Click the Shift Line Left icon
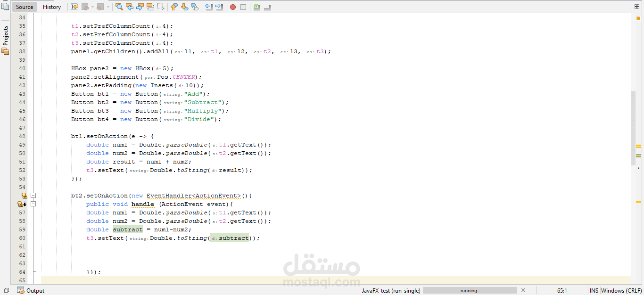 (209, 7)
